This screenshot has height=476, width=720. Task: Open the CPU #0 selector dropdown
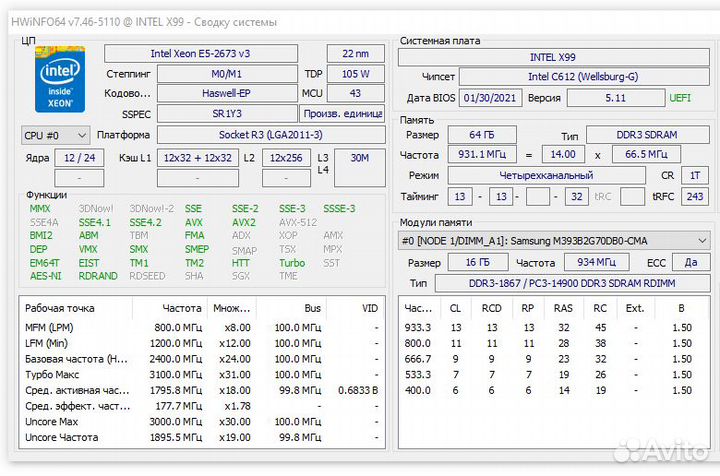pyautogui.click(x=55, y=135)
